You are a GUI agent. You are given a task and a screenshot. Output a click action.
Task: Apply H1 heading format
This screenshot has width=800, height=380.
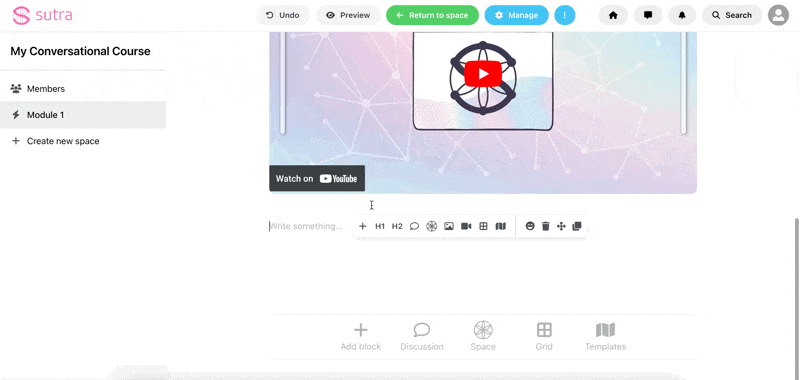(380, 226)
